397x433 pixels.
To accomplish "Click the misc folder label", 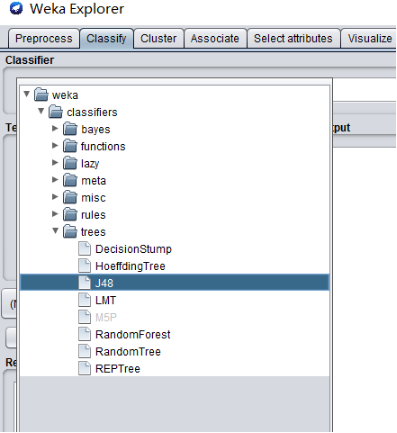I will tap(93, 198).
